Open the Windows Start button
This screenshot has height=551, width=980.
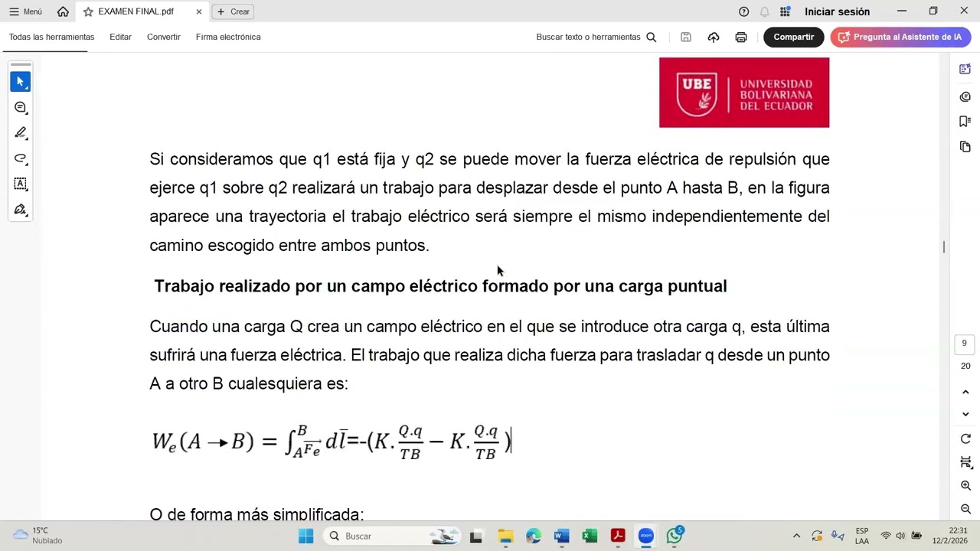tap(305, 536)
